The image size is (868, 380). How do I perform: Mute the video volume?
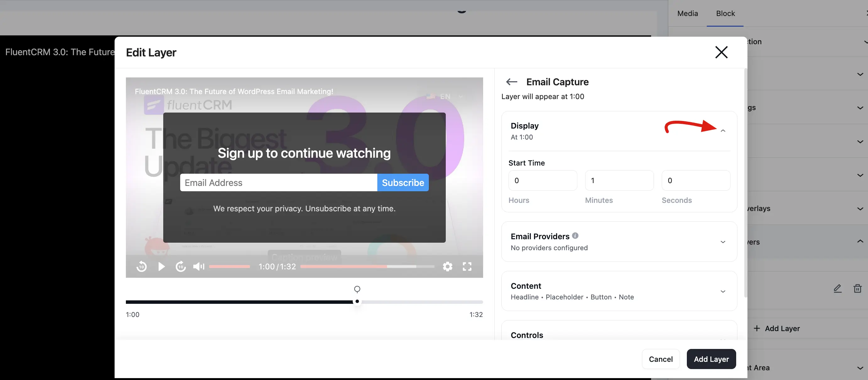click(199, 267)
